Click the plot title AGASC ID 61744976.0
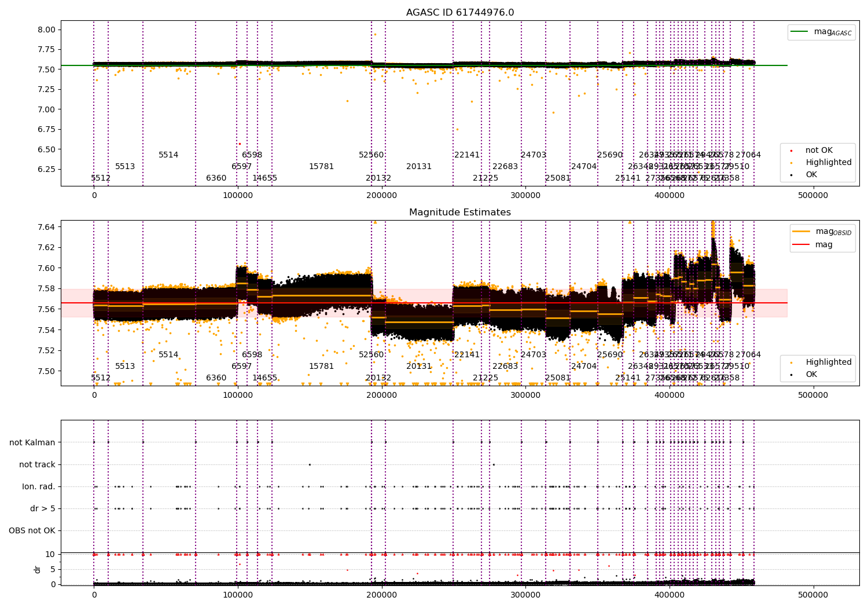Image resolution: width=868 pixels, height=608 pixels. click(460, 13)
